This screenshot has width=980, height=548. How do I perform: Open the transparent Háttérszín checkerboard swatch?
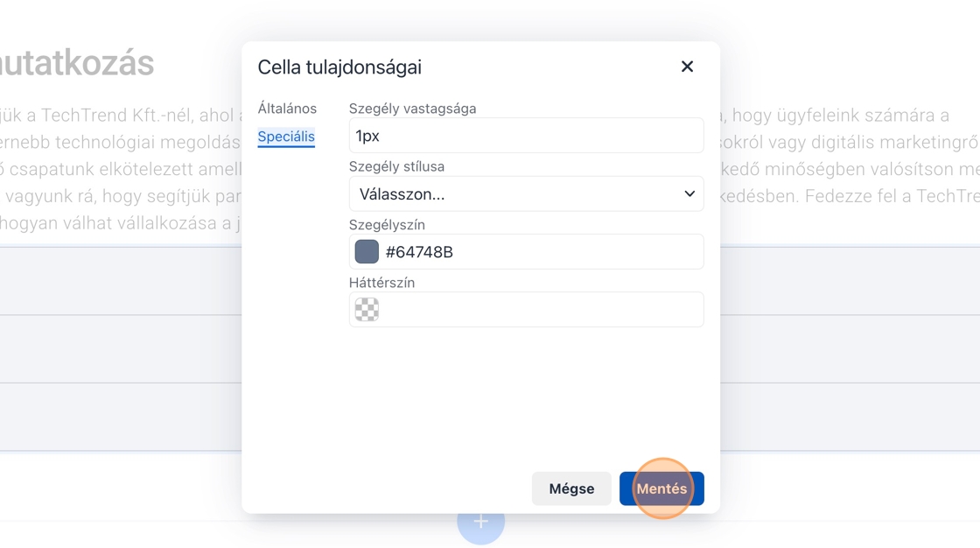tap(367, 310)
